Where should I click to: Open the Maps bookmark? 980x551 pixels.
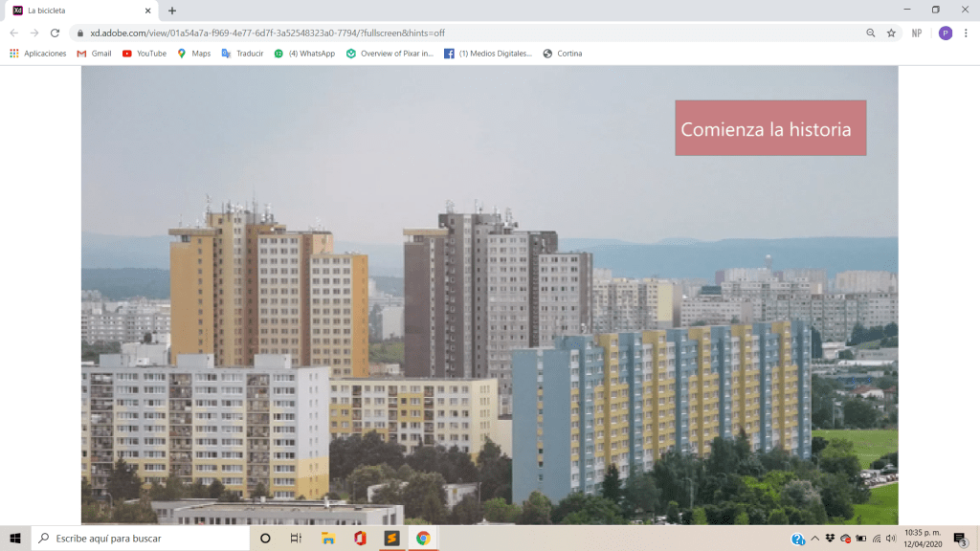[193, 54]
